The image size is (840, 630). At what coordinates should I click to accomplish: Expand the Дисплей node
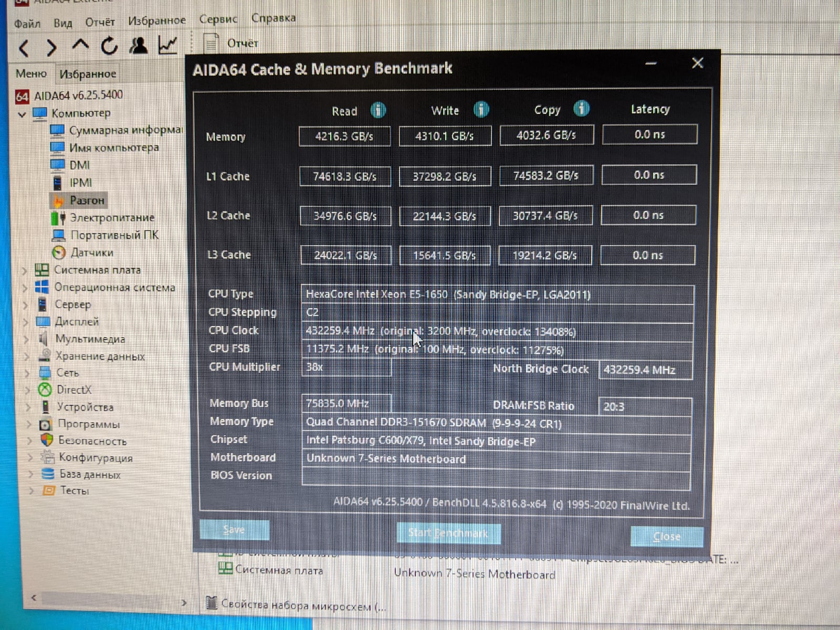pos(26,322)
